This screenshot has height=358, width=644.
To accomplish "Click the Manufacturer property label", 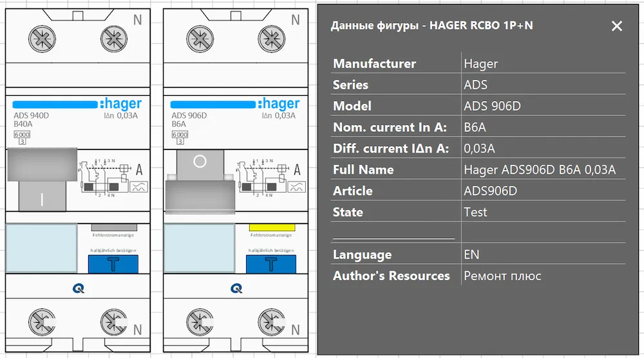I will pos(374,64).
